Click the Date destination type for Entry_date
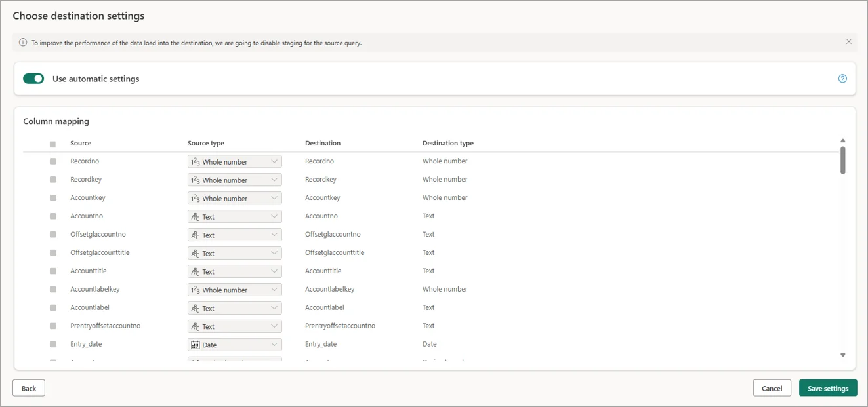The image size is (868, 407). [429, 344]
